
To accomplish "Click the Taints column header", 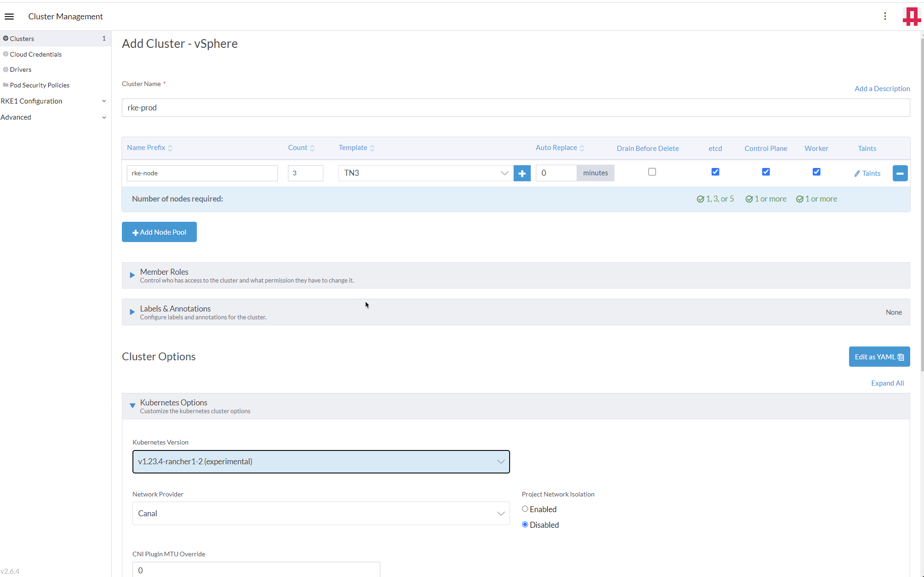I will pyautogui.click(x=867, y=149).
